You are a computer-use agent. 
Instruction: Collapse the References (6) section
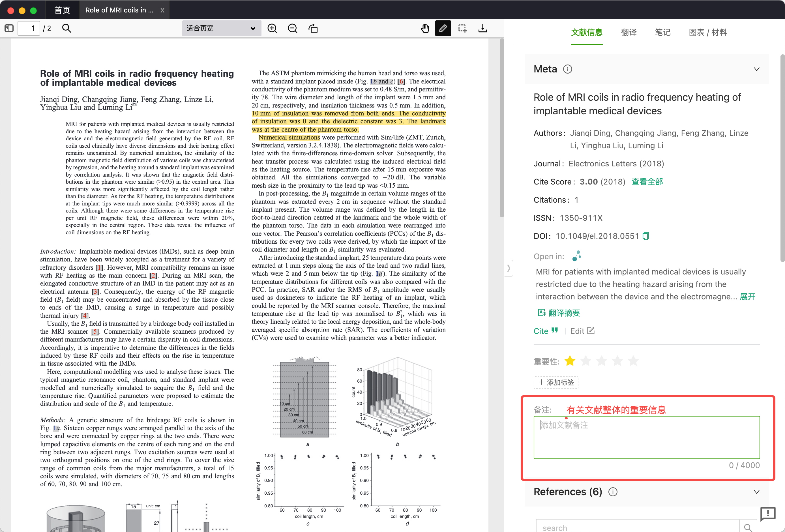click(757, 492)
